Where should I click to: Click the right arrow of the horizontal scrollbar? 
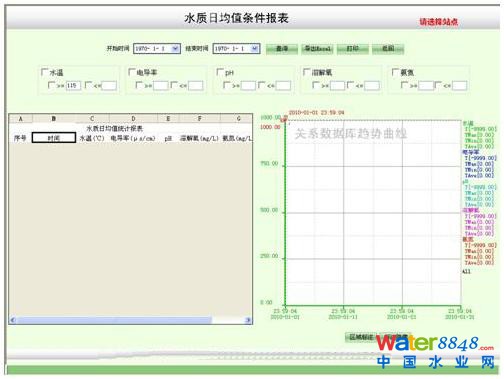tap(248, 320)
